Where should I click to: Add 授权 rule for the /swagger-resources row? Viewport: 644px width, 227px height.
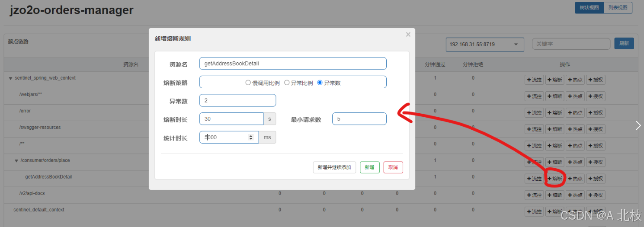tap(596, 129)
